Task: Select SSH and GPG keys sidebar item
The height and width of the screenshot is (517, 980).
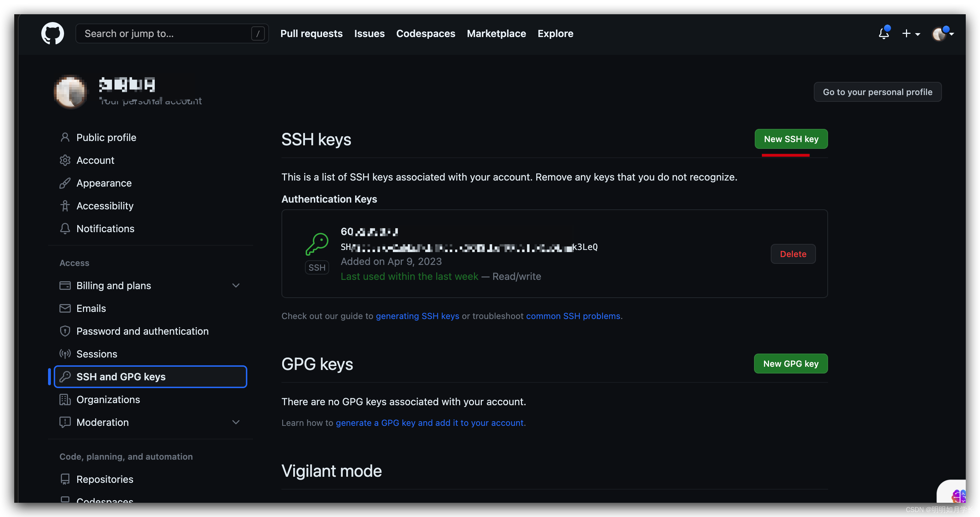Action: (150, 376)
